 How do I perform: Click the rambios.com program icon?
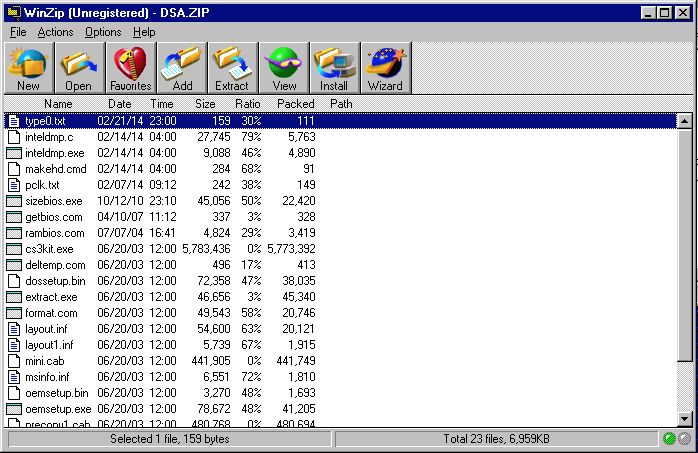tap(14, 233)
